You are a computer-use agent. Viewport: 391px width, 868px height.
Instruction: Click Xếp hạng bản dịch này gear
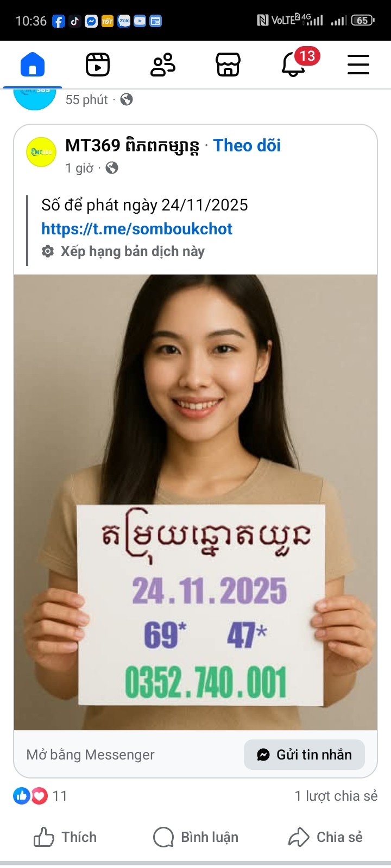click(x=48, y=251)
